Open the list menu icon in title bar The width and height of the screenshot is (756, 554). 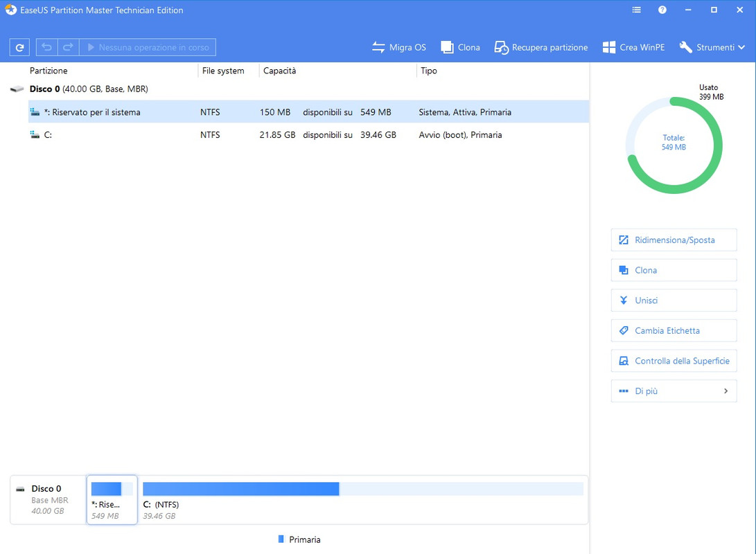point(636,10)
